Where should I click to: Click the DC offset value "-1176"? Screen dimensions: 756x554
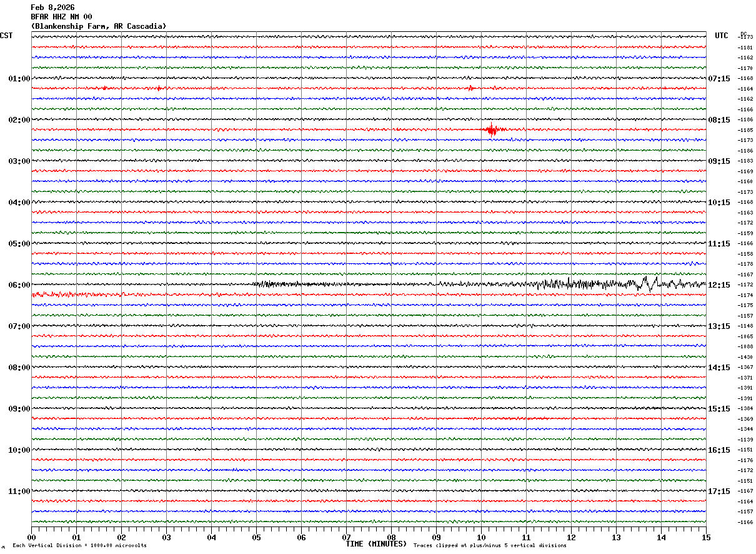click(x=745, y=460)
